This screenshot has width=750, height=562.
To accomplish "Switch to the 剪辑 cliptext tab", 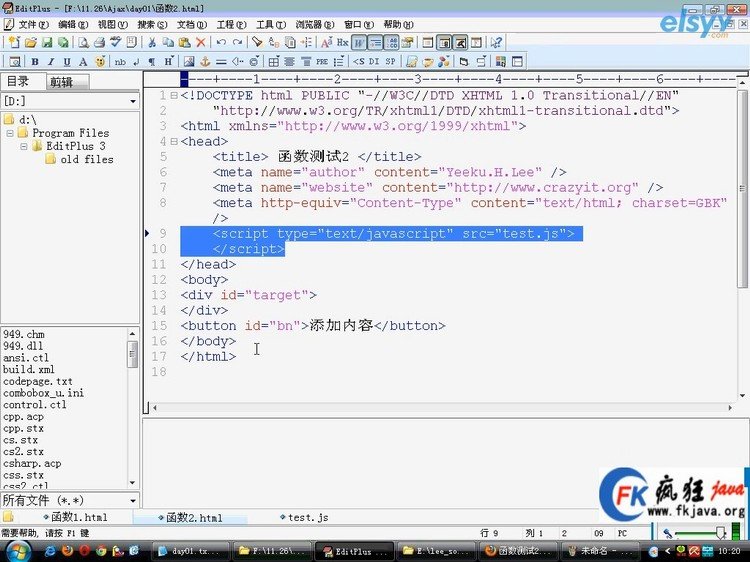I will tap(67, 82).
